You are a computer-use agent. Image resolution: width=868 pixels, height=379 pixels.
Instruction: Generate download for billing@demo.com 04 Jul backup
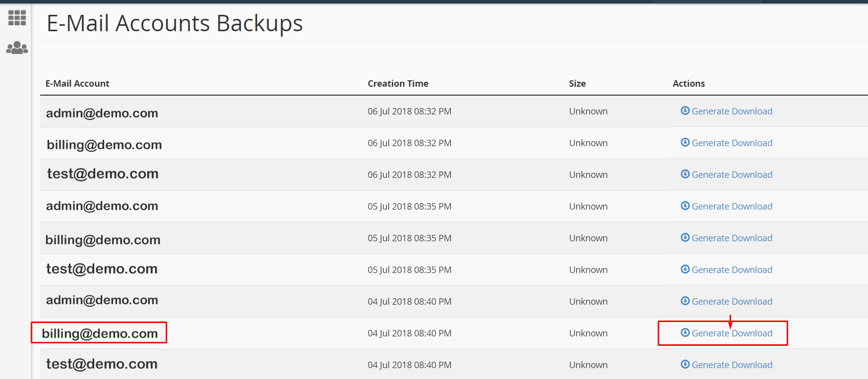pyautogui.click(x=732, y=333)
